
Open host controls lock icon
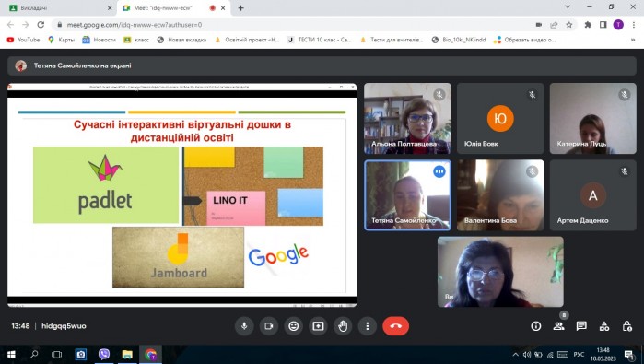626,326
